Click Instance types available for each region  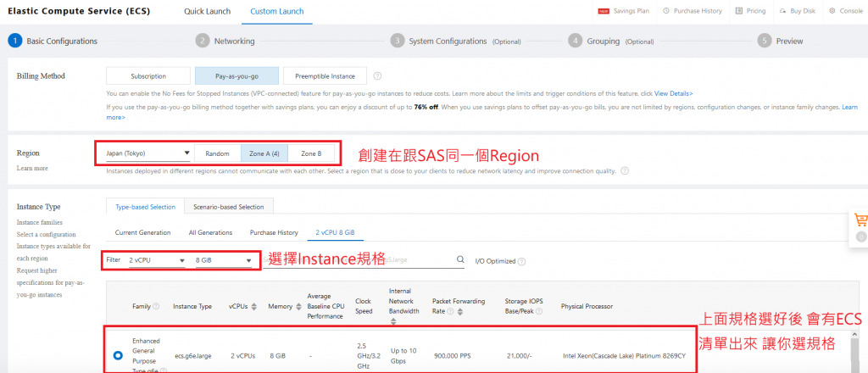coord(53,252)
